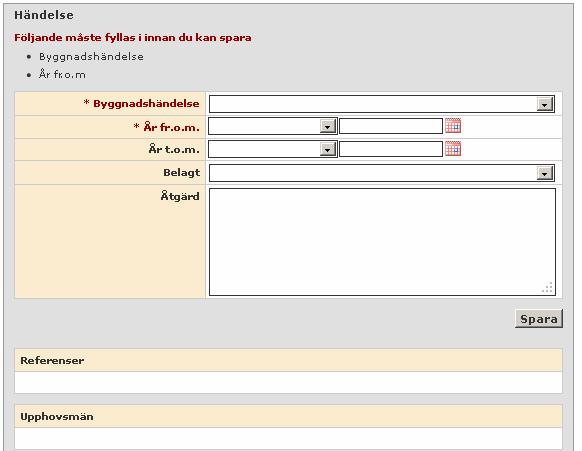Click the empty area under Referenser
This screenshot has height=451, width=582.
(x=288, y=382)
